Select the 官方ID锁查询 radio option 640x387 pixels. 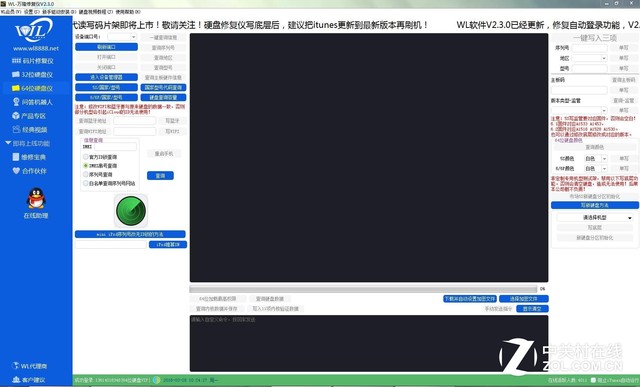(86, 157)
